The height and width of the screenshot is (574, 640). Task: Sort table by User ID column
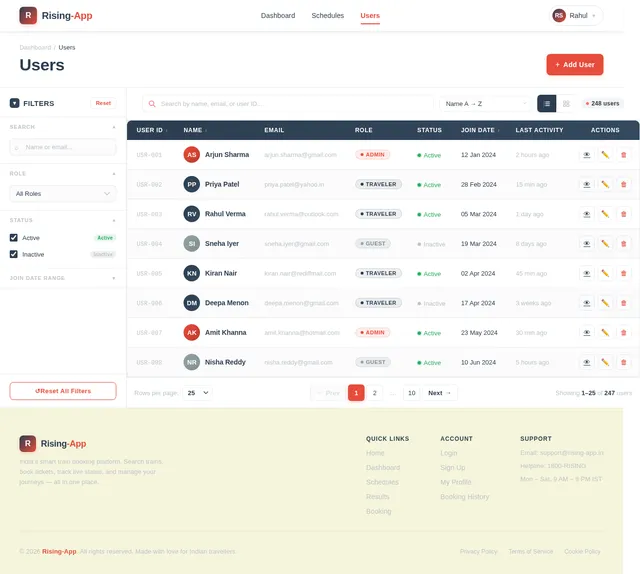coord(151,130)
